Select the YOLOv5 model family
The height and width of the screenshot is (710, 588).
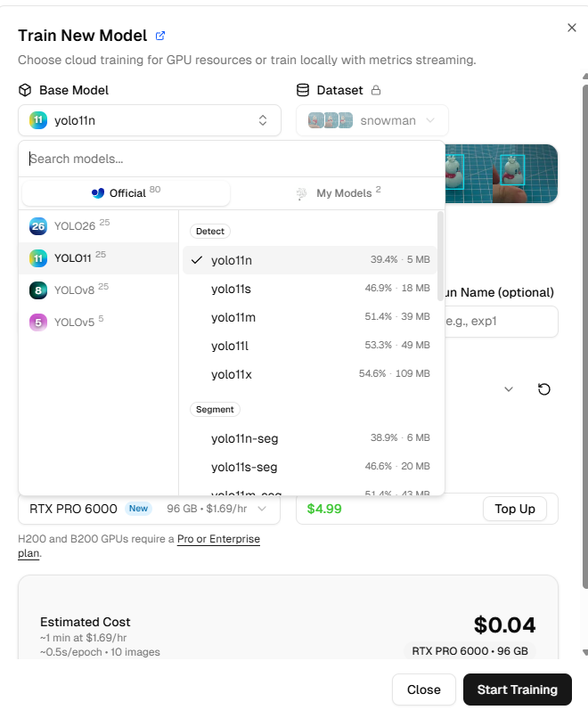(98, 322)
